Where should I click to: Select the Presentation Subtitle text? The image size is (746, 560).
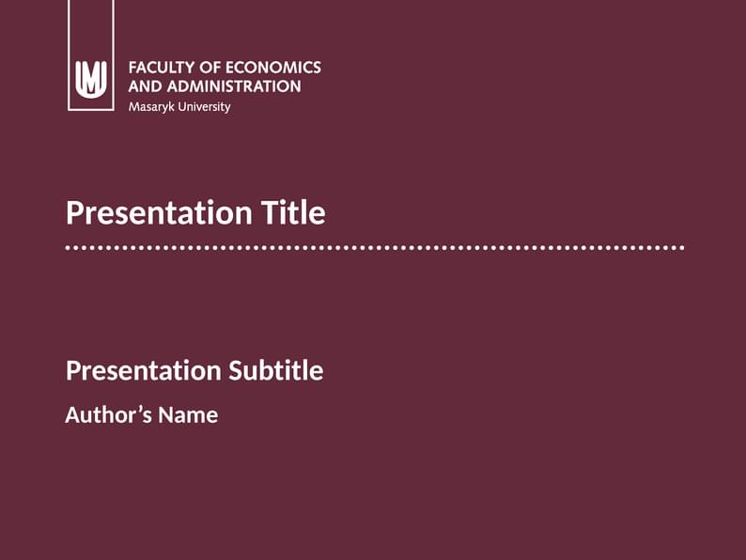(x=194, y=370)
